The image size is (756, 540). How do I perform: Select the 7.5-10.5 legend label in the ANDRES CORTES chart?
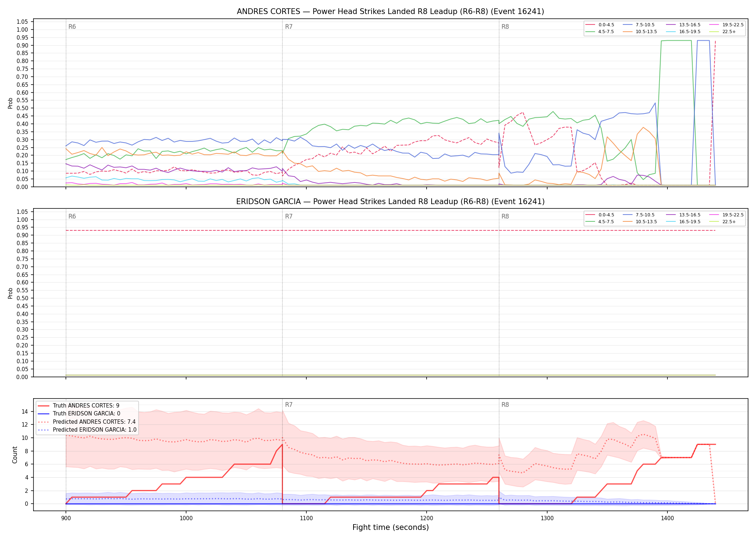(645, 25)
